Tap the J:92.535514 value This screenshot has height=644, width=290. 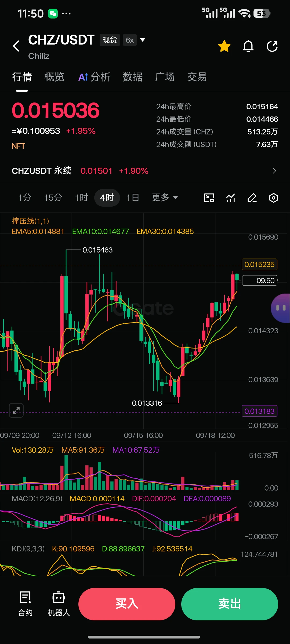click(172, 549)
